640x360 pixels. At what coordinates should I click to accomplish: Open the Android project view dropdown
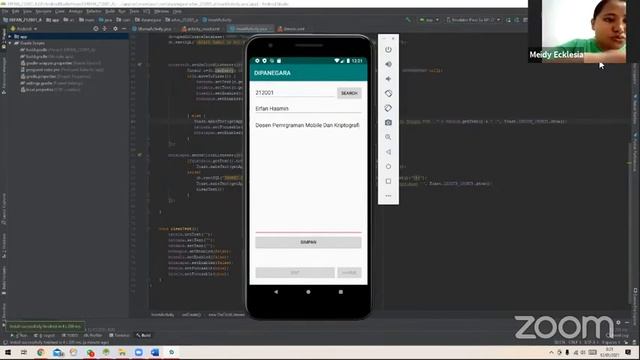(x=24, y=29)
